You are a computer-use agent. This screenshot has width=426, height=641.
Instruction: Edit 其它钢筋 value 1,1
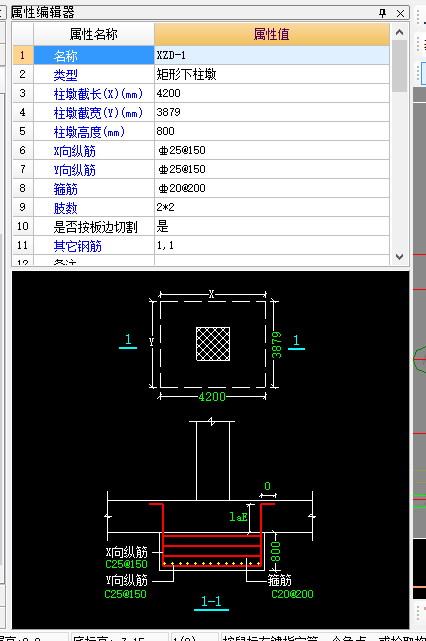(x=272, y=246)
